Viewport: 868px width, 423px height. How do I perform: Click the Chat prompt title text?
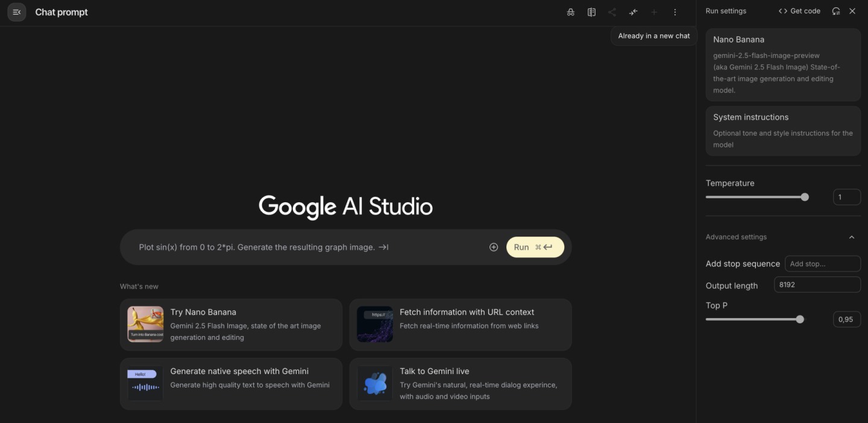click(61, 12)
